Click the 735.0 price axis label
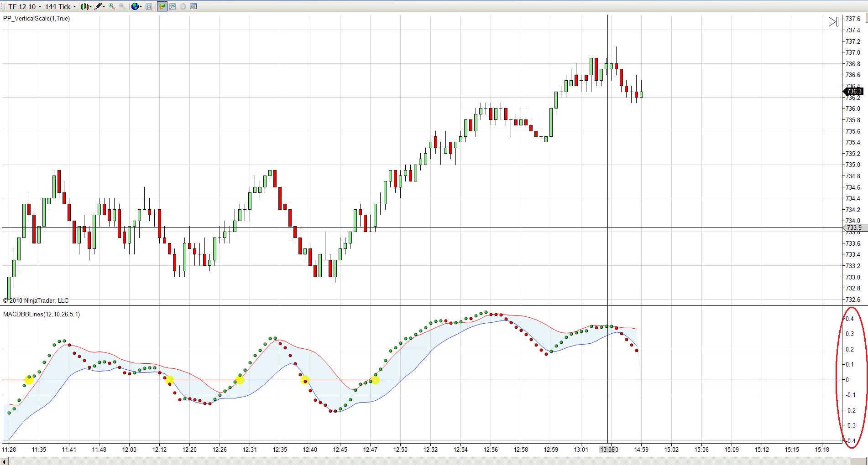Viewport: 868px width, 465px height. [x=853, y=165]
